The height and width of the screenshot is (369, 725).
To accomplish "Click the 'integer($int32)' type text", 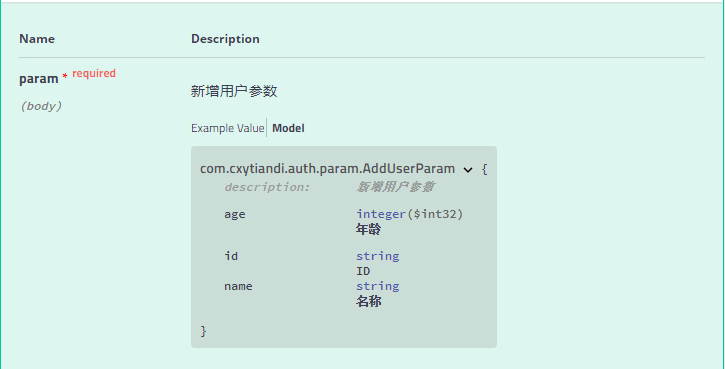I will point(410,214).
